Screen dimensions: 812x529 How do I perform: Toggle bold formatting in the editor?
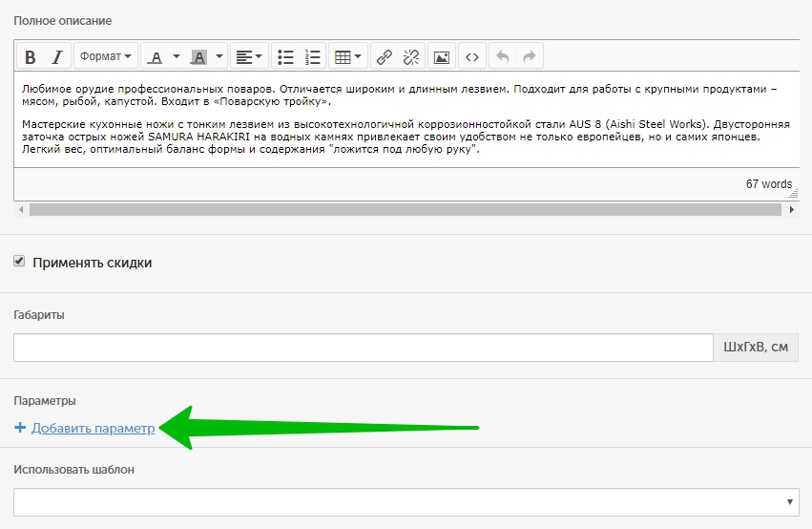tap(31, 57)
